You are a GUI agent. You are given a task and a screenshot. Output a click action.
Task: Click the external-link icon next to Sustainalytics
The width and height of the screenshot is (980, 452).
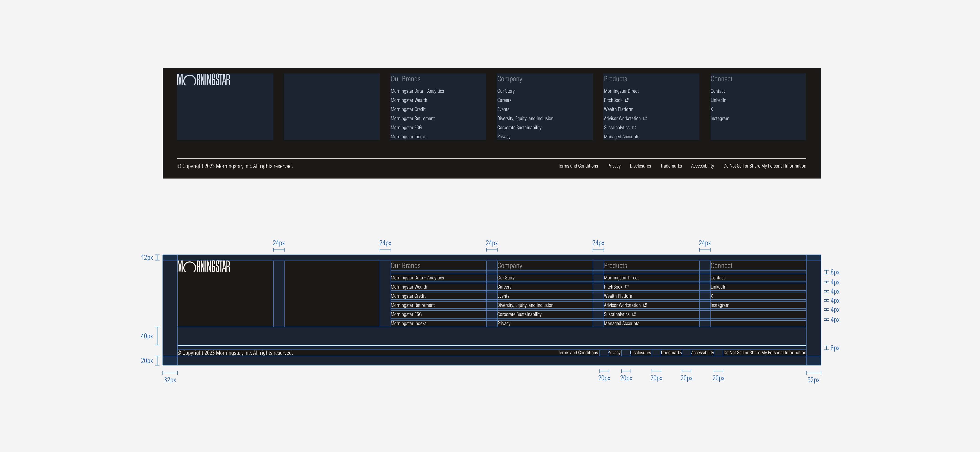point(634,127)
